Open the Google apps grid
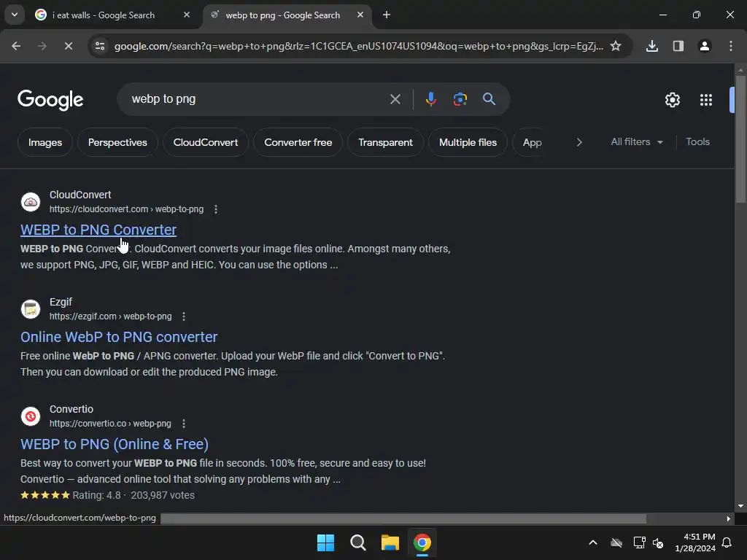The image size is (747, 560). click(x=706, y=100)
